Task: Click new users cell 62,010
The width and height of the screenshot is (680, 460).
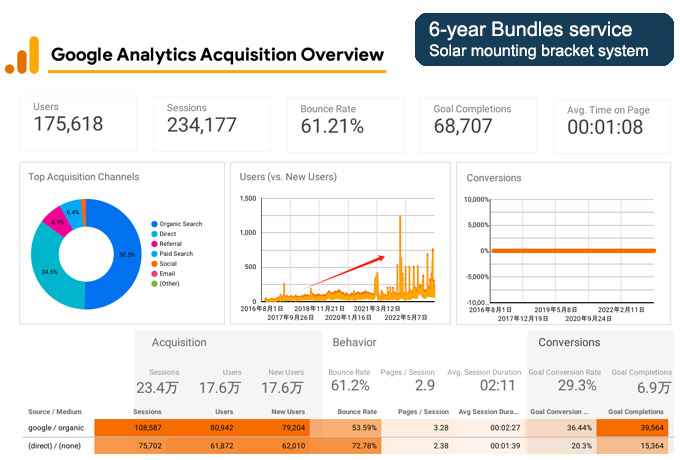Action: [294, 446]
